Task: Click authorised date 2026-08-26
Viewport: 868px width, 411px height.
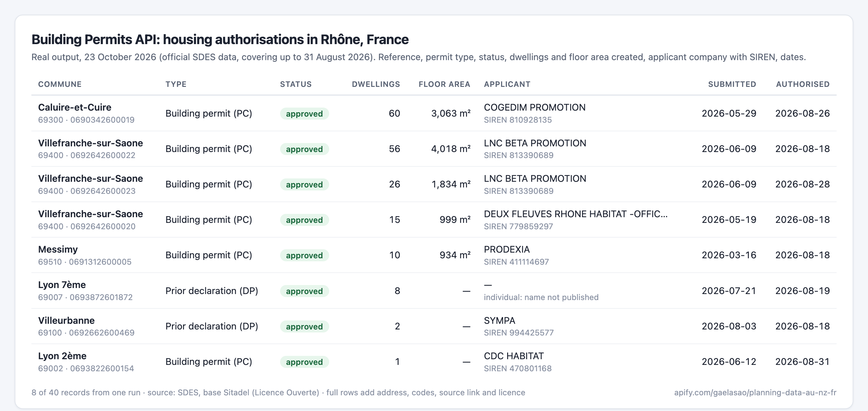Action: coord(803,113)
